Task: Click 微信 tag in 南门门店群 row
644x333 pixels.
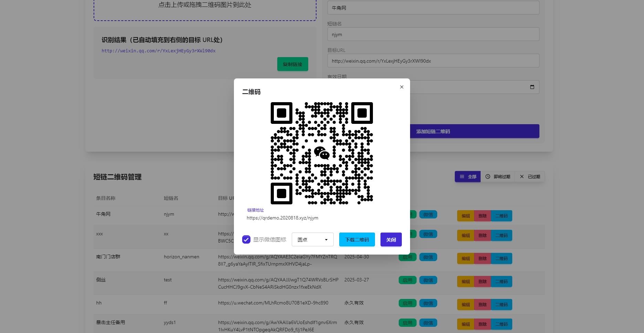Action: [428, 257]
